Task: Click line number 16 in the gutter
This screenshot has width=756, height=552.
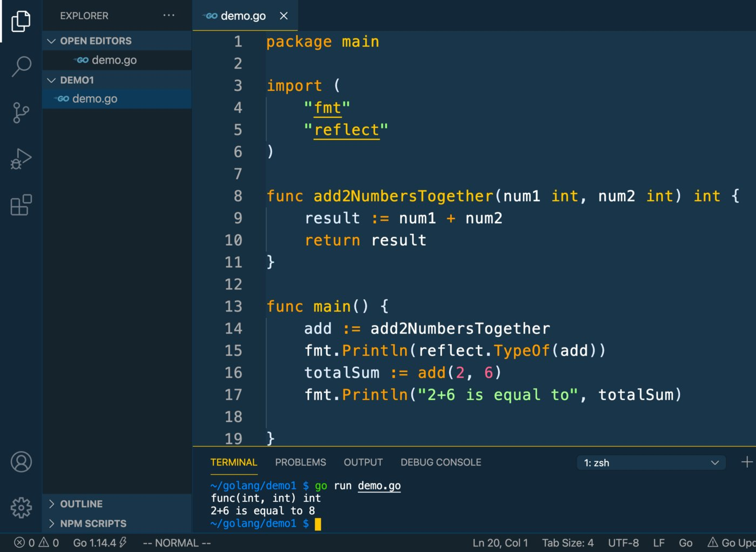Action: pos(233,373)
